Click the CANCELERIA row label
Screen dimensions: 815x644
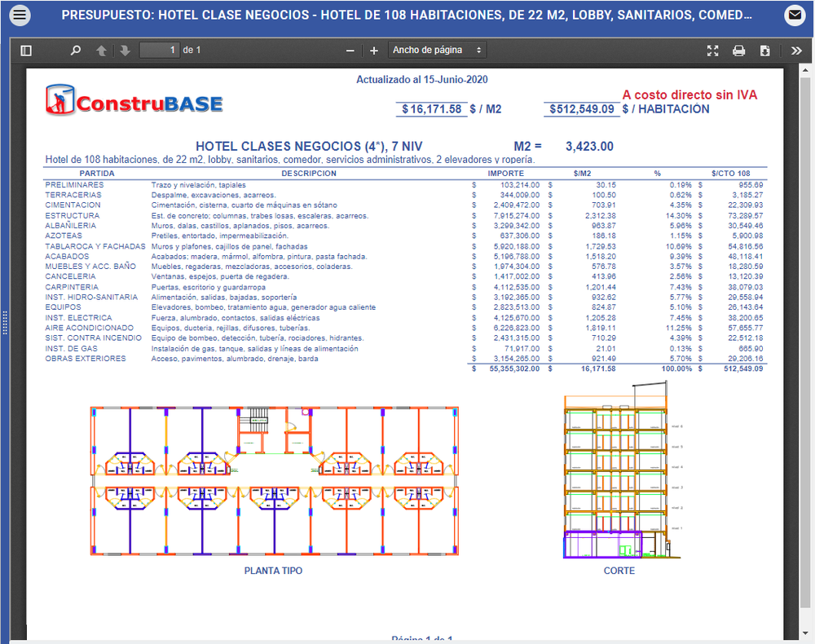(70, 276)
